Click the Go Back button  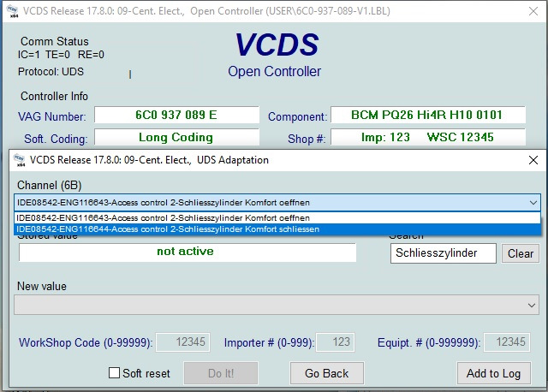[x=327, y=373]
